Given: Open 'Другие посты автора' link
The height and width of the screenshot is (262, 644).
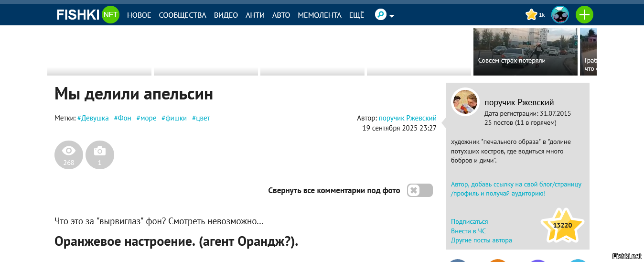Looking at the screenshot, I should tap(482, 240).
